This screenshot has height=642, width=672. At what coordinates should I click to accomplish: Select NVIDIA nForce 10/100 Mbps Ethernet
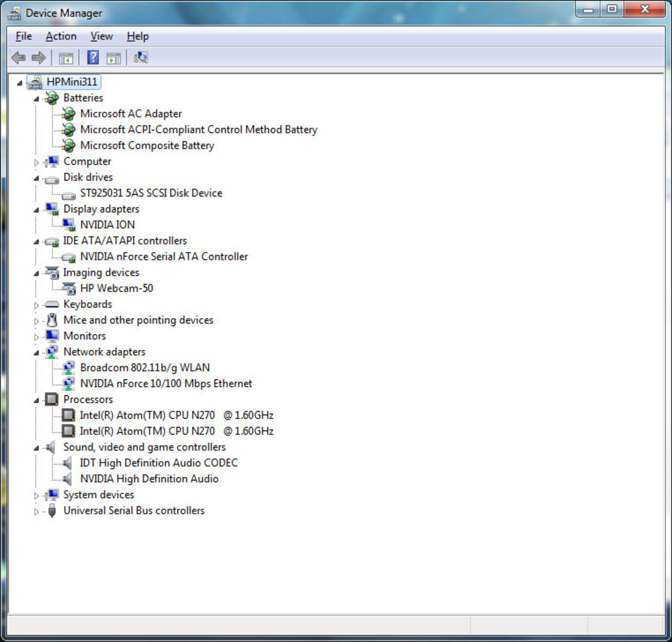tap(166, 383)
